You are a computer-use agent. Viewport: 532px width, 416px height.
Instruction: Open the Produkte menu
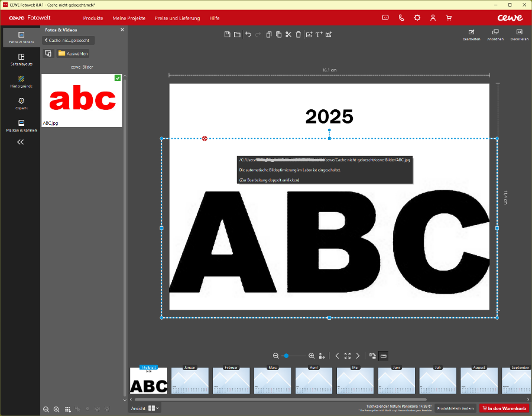[93, 18]
